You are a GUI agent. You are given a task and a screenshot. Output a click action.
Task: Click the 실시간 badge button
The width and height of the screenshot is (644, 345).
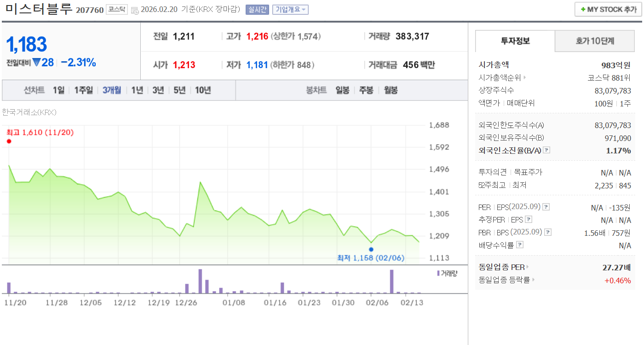pyautogui.click(x=257, y=10)
